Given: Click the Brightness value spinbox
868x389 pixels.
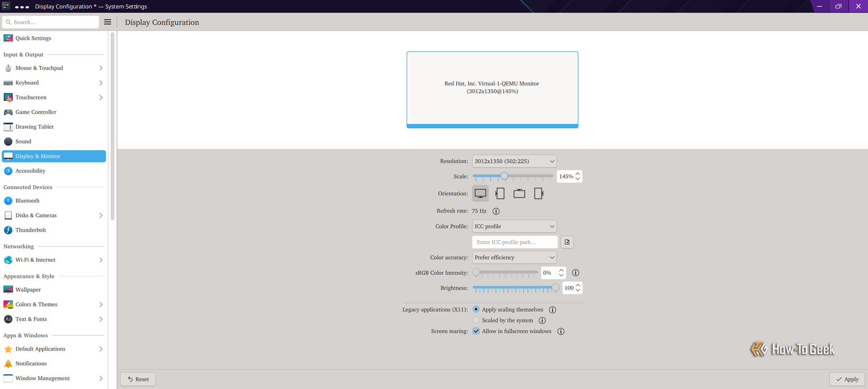Looking at the screenshot, I should coord(572,288).
